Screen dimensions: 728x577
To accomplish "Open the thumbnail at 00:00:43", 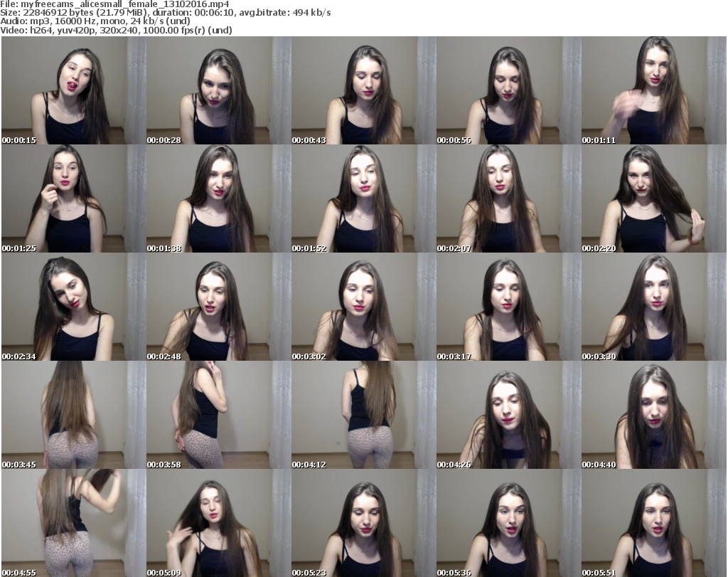I will pyautogui.click(x=363, y=90).
